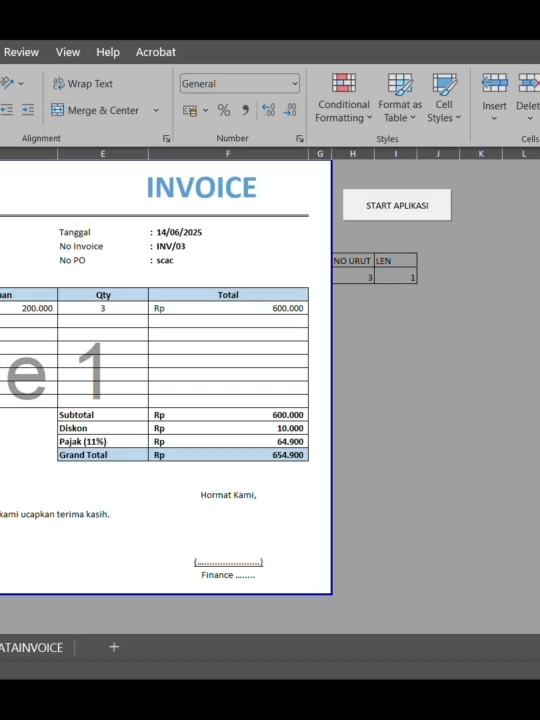
Task: Click the START APLIKASI button
Action: [x=397, y=205]
